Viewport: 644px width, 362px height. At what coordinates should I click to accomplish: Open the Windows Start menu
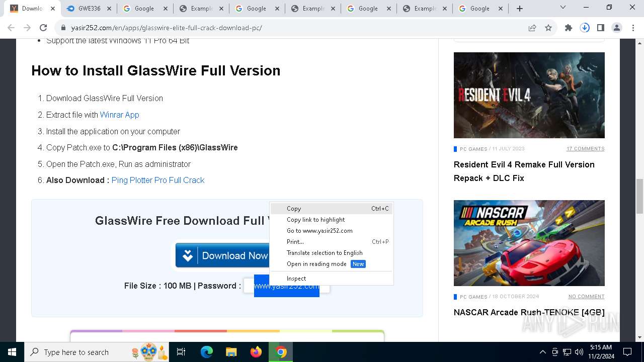(12, 352)
